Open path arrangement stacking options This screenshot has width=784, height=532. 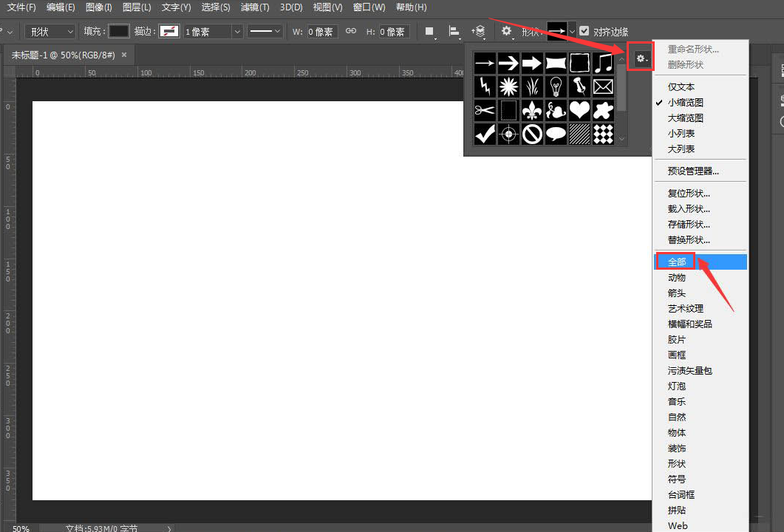(479, 32)
